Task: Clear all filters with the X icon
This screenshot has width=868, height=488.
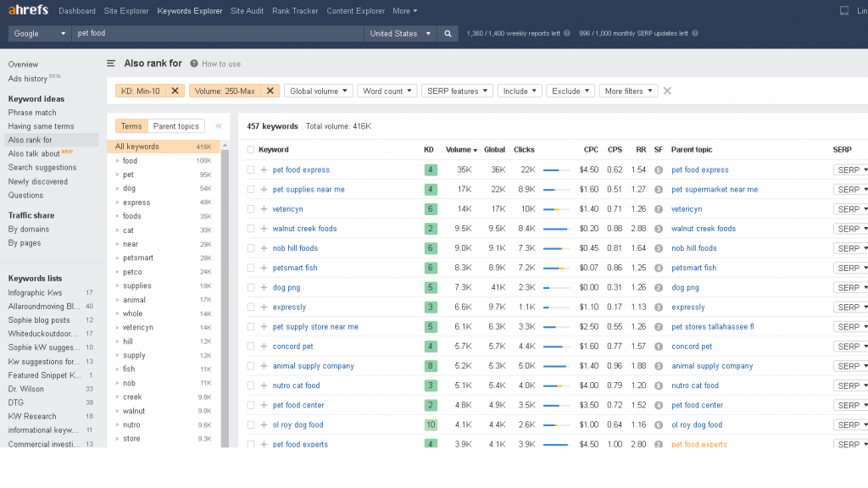Action: [x=667, y=91]
